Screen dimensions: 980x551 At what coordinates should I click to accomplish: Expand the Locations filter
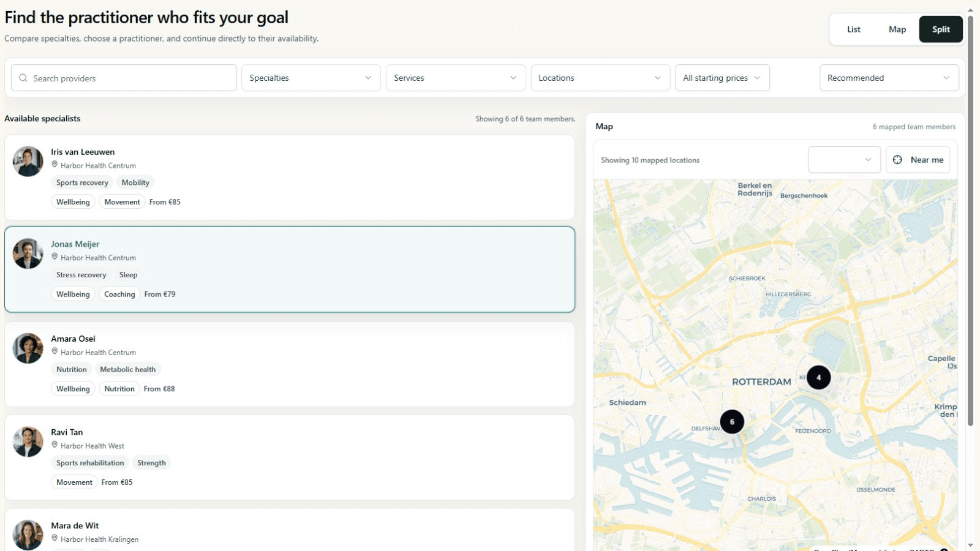[x=600, y=78]
